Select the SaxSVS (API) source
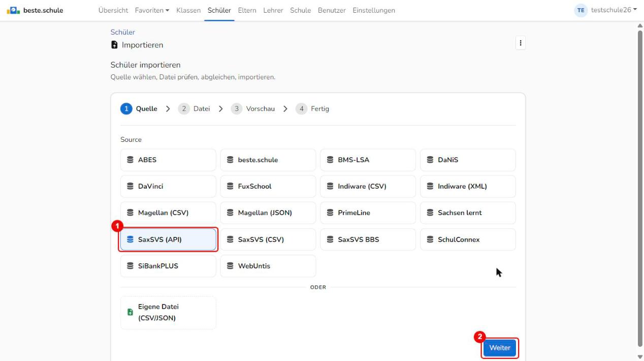Viewport: 644px width, 361px height. click(x=168, y=239)
